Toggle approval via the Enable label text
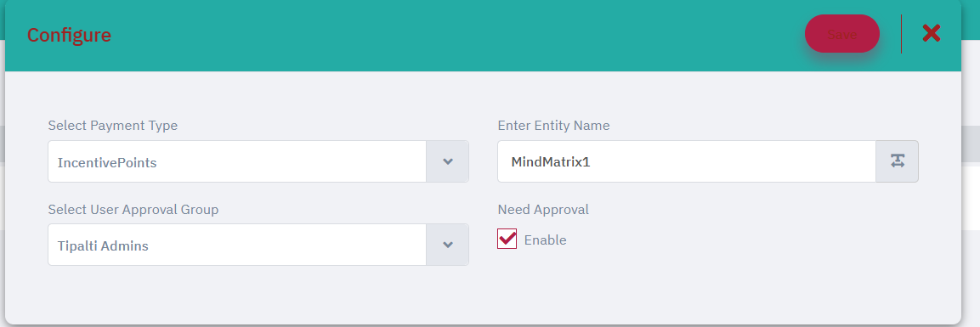The height and width of the screenshot is (327, 980). [545, 240]
